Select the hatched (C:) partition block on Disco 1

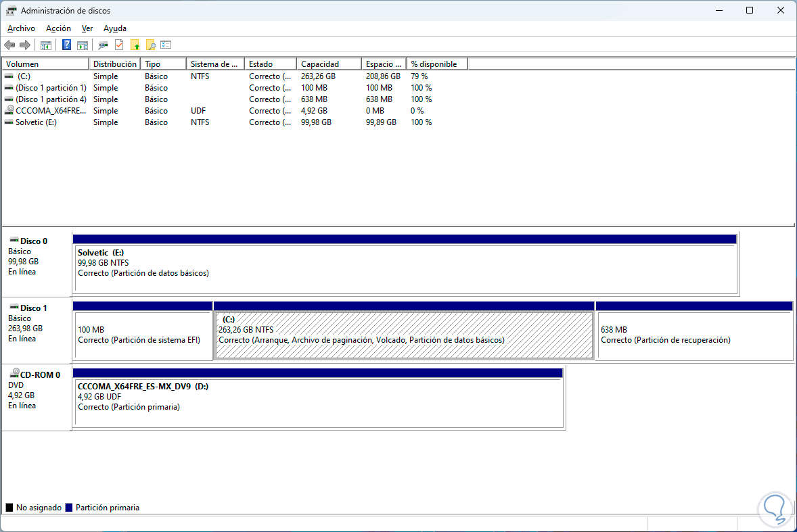pyautogui.click(x=404, y=331)
